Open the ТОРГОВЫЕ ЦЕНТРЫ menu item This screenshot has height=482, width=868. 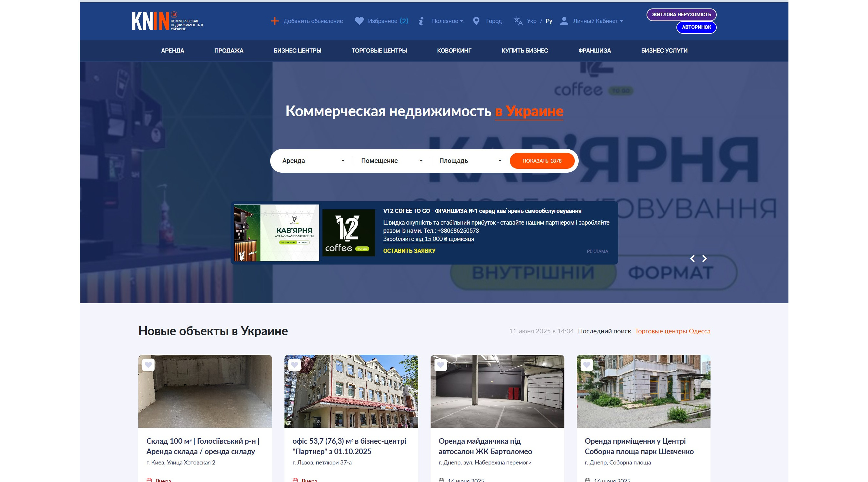tap(379, 51)
